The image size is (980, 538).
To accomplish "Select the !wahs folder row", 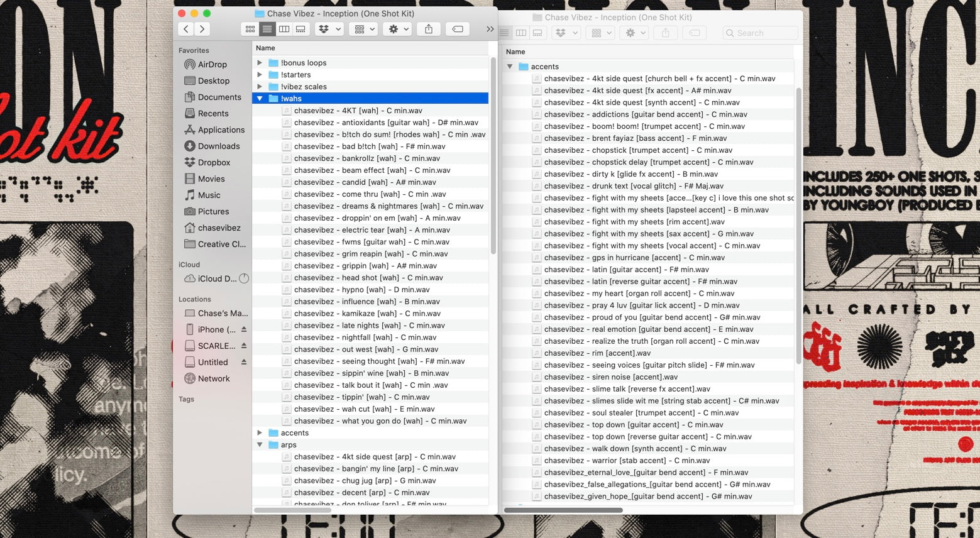I will coord(370,99).
